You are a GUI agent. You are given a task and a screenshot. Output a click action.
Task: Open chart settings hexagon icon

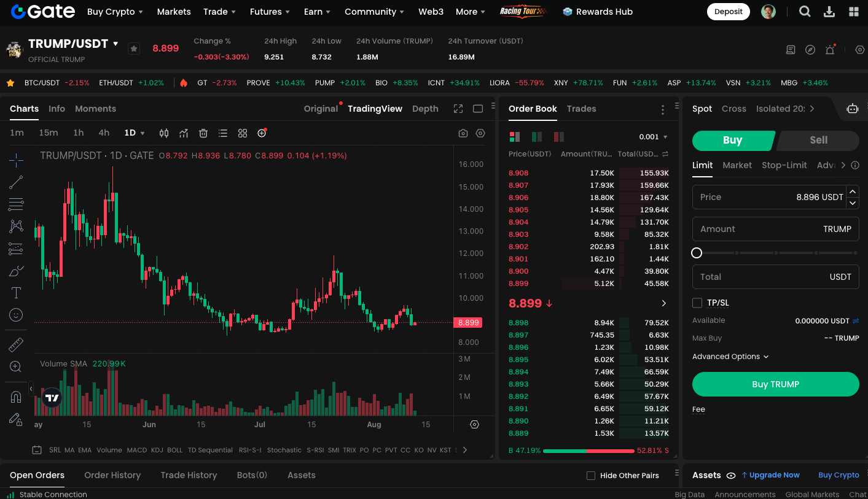coord(480,133)
